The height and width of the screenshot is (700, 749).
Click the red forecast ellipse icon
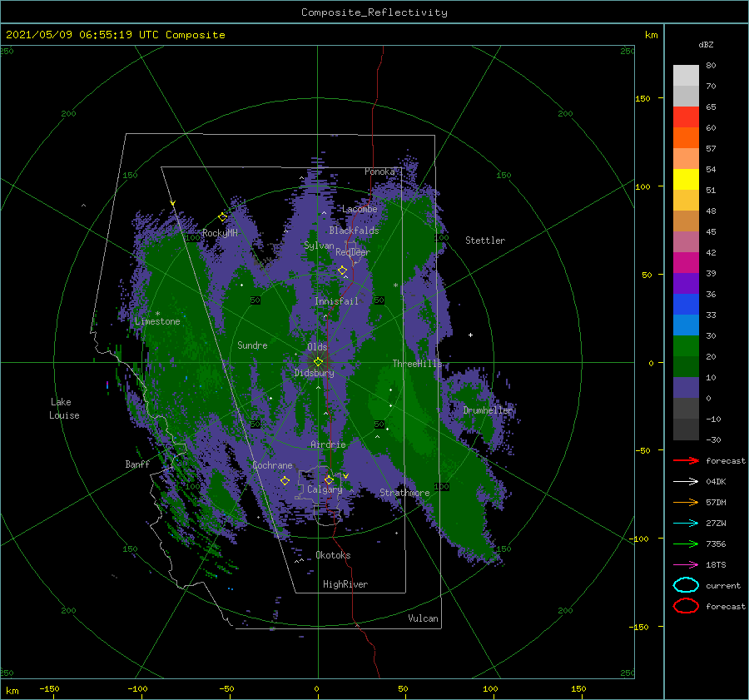tap(686, 606)
